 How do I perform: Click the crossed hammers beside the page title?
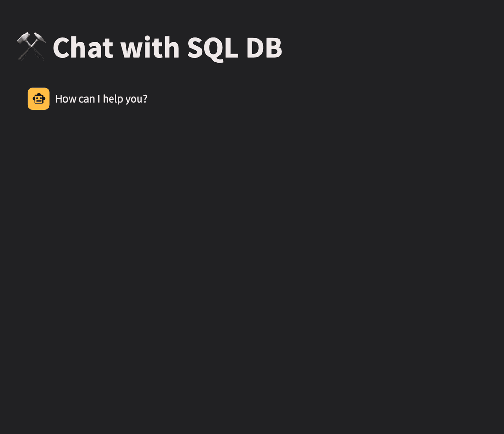(32, 47)
